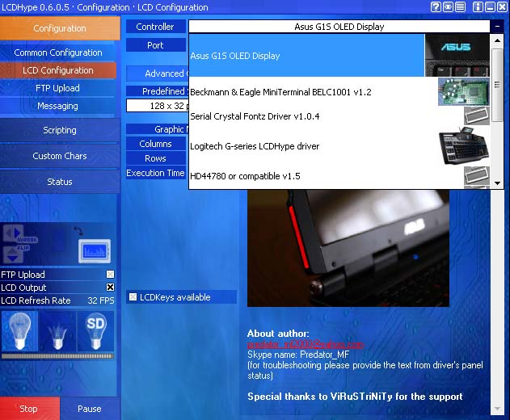Open the Configuration section
This screenshot has width=510, height=420.
(60, 28)
